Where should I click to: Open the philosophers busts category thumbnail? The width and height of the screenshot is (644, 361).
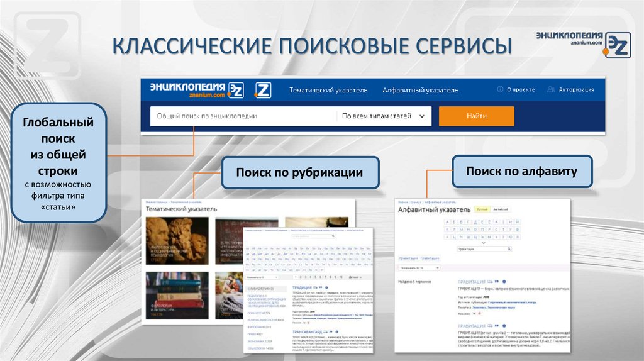click(x=177, y=240)
